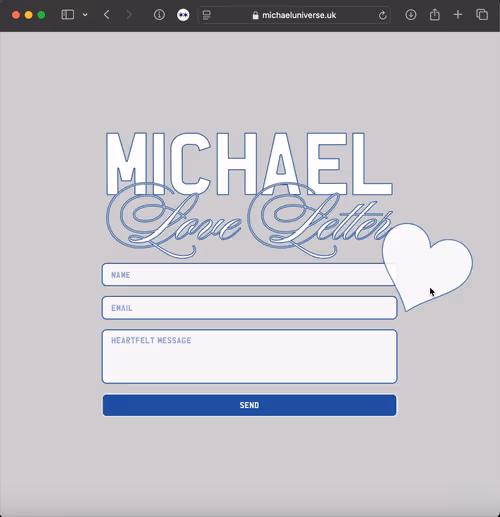500x517 pixels.
Task: Click the round white extension icon
Action: pyautogui.click(x=183, y=15)
